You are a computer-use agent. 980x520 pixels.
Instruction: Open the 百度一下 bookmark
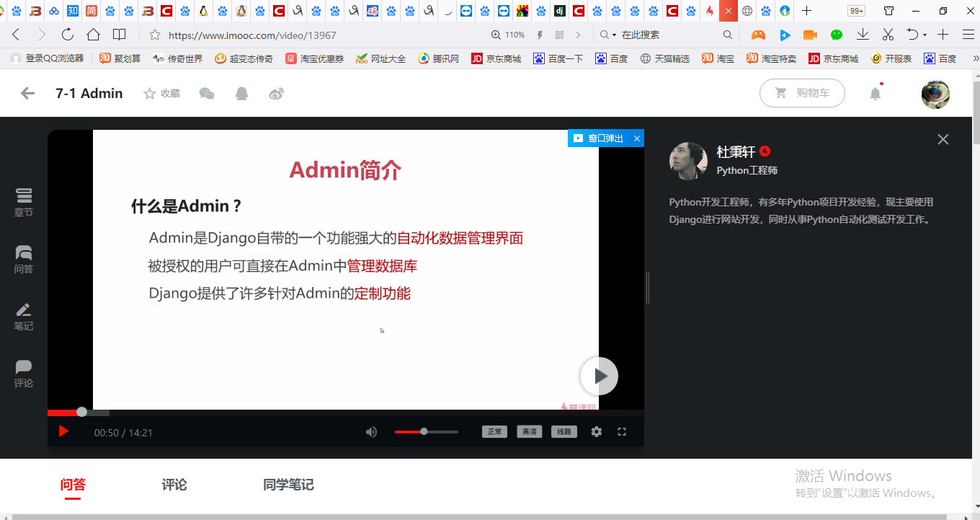(558, 58)
